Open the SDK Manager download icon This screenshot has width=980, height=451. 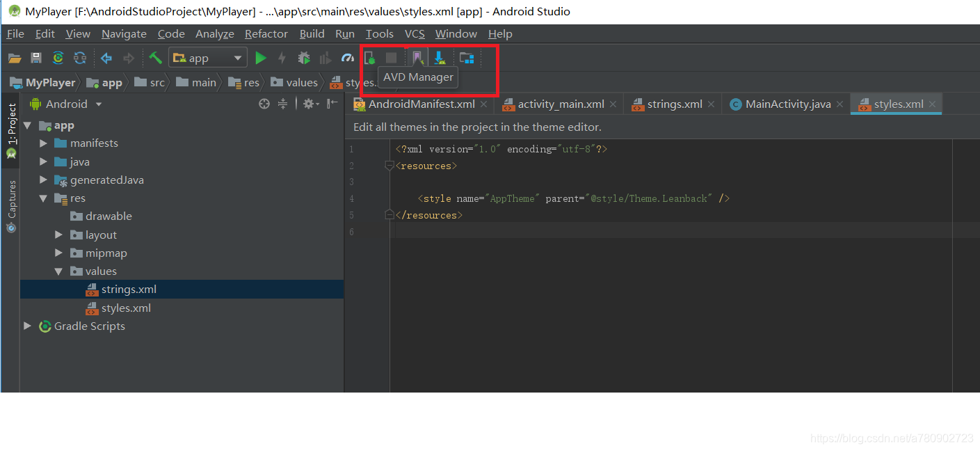pyautogui.click(x=440, y=58)
